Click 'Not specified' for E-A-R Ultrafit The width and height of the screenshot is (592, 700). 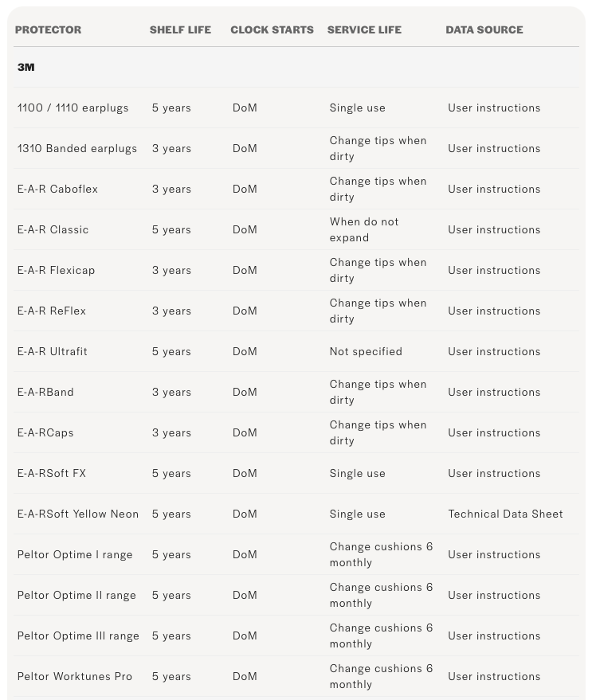pyautogui.click(x=366, y=351)
